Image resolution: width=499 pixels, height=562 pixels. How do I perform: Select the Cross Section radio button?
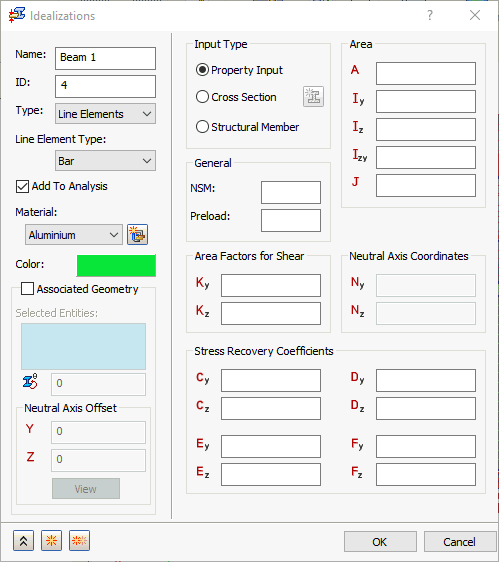click(202, 97)
